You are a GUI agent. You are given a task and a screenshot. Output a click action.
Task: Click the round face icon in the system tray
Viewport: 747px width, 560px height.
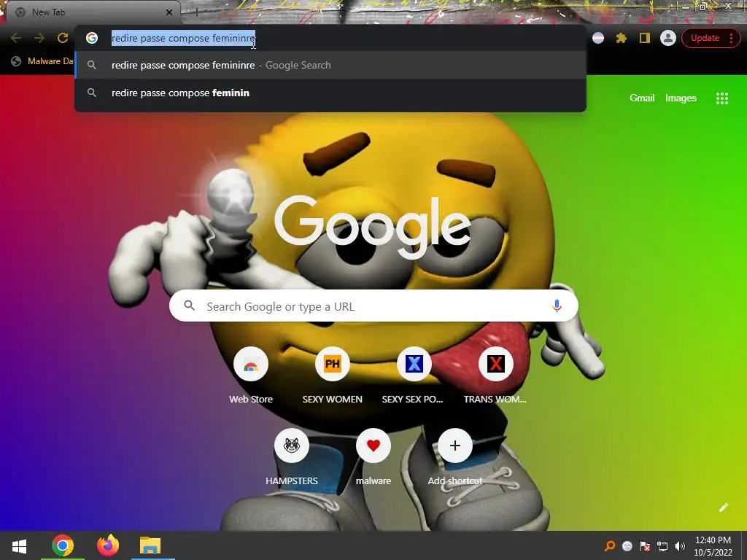tap(627, 547)
